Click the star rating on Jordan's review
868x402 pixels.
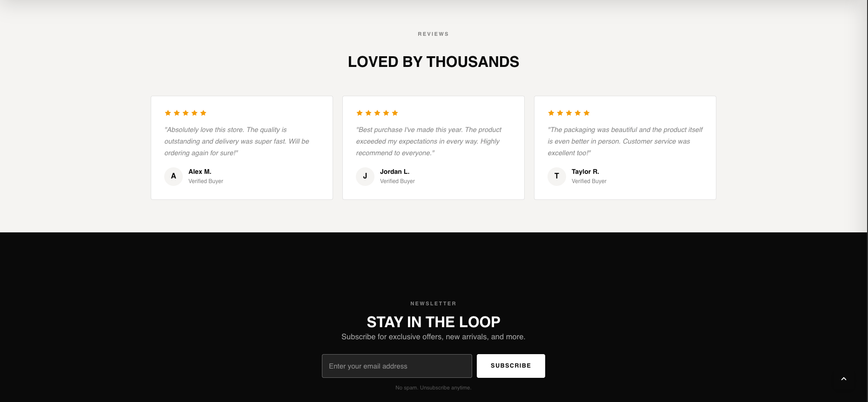tap(377, 113)
